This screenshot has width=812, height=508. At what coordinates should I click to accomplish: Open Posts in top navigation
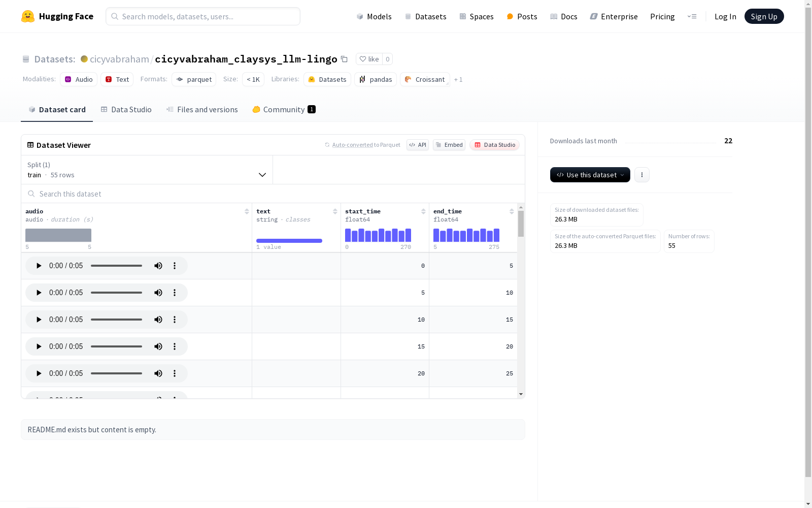pos(522,16)
